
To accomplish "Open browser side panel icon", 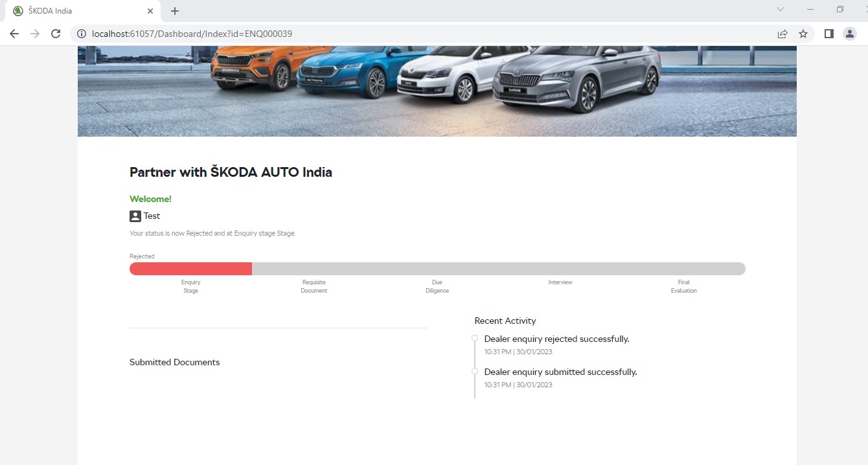I will (828, 34).
